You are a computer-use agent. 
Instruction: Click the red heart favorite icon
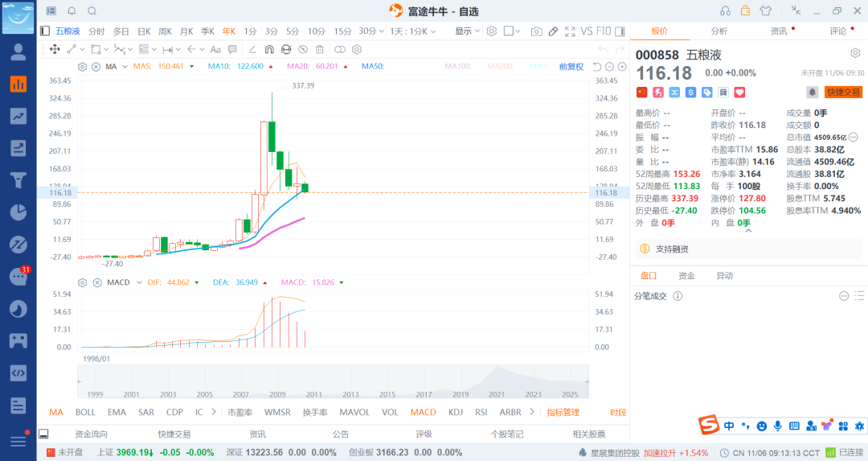pyautogui.click(x=739, y=93)
